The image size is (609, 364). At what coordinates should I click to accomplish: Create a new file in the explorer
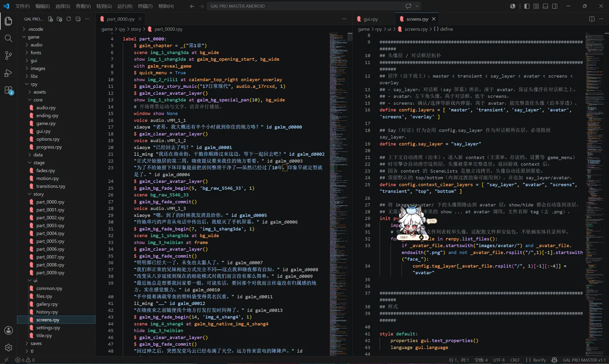click(50, 19)
